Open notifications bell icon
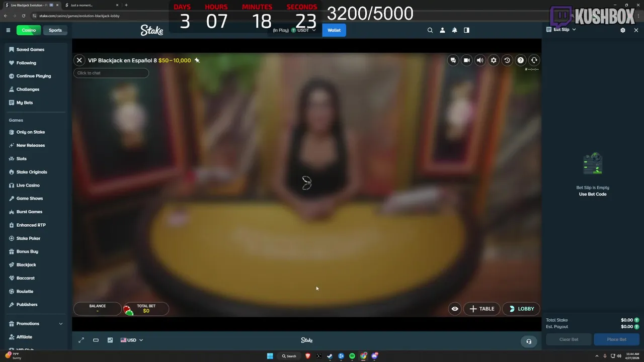 454,30
